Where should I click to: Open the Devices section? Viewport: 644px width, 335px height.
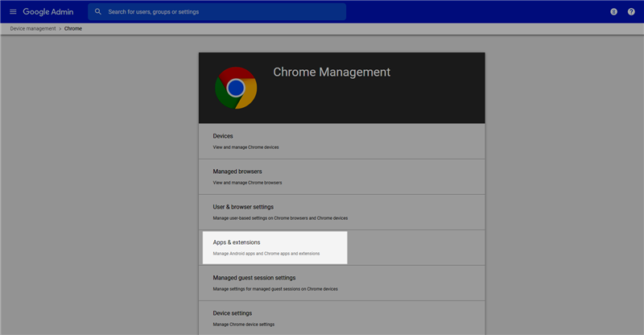pos(341,141)
